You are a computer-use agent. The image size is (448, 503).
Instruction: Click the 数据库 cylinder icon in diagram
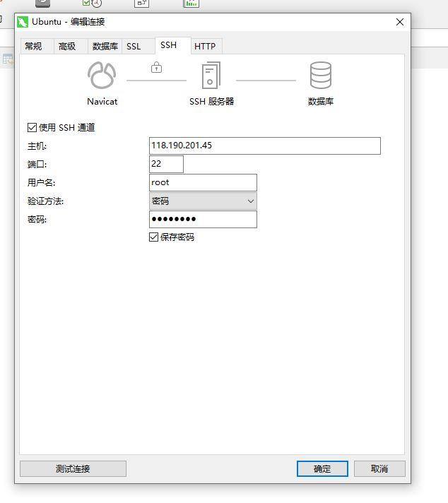pos(321,75)
